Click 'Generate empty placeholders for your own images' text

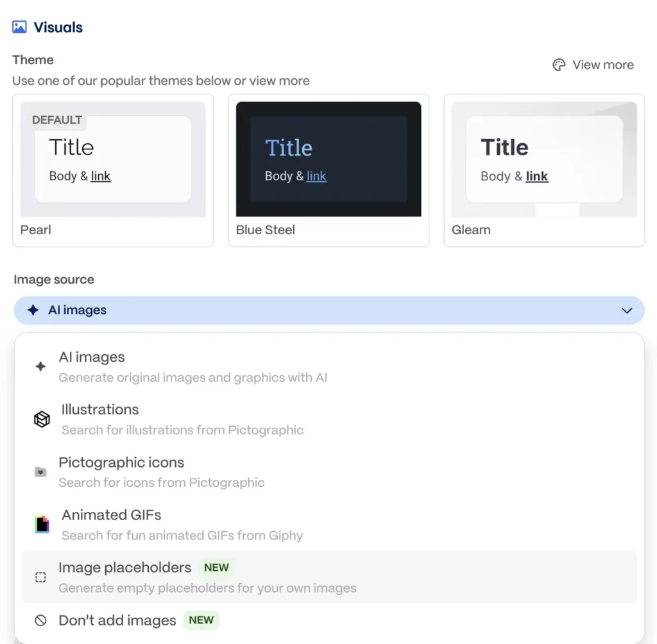point(207,588)
